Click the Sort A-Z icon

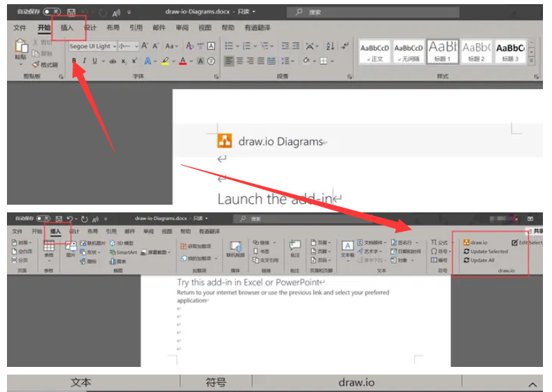(330, 46)
